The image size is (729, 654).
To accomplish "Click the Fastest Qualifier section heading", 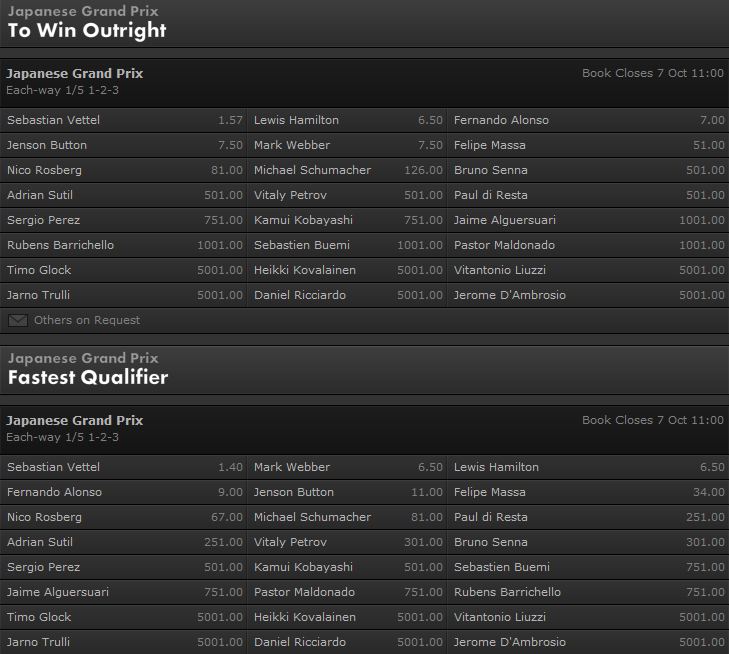I will (88, 377).
